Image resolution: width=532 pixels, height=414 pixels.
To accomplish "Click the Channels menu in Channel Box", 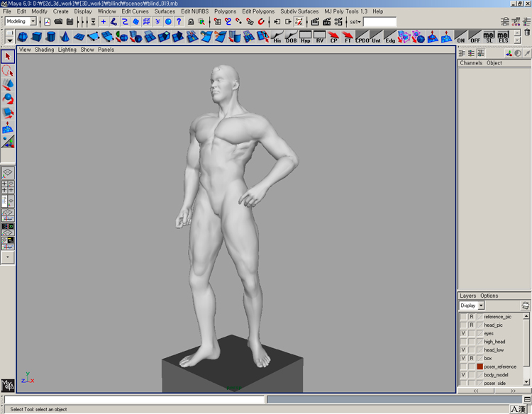I will [470, 63].
